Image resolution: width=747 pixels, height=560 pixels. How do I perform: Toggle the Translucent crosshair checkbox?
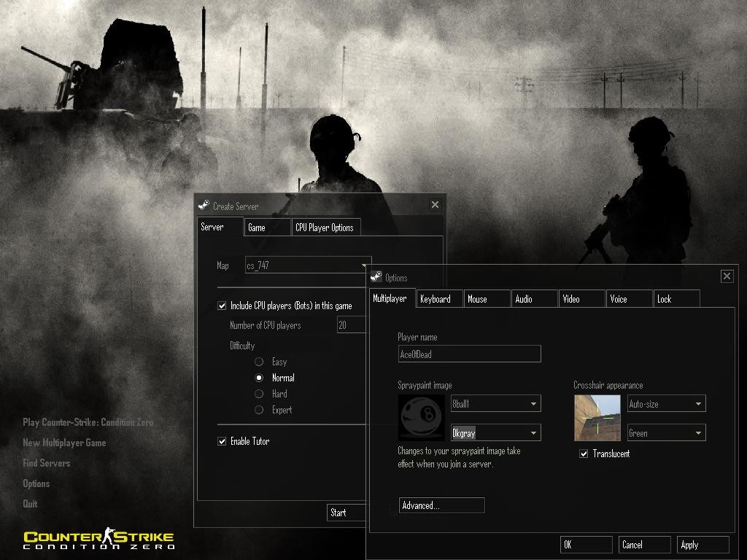point(584,453)
